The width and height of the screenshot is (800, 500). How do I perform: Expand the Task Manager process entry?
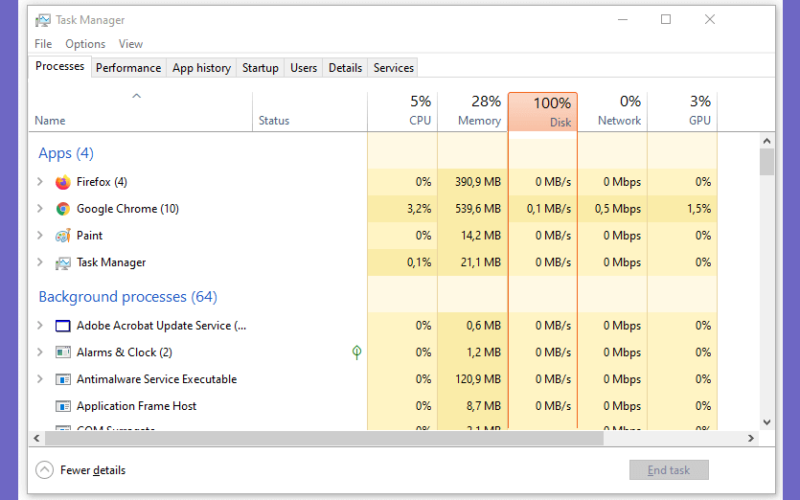point(40,262)
